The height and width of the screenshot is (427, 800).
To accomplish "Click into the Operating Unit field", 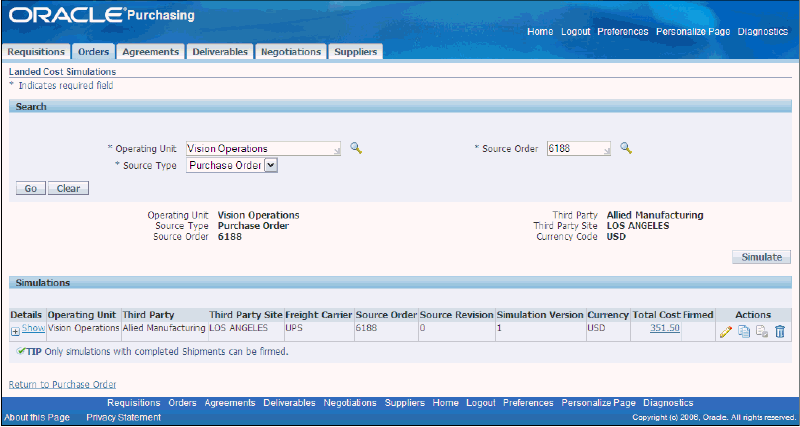I will pos(263,148).
